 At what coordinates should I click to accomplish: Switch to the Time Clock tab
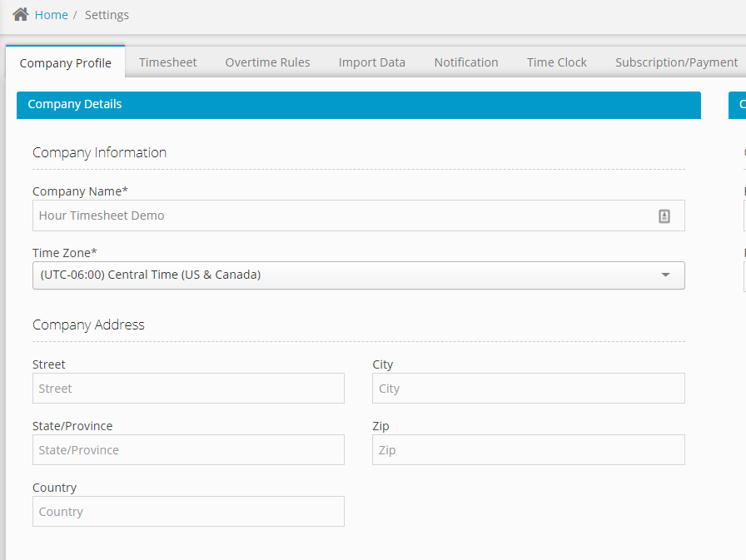pyautogui.click(x=556, y=61)
